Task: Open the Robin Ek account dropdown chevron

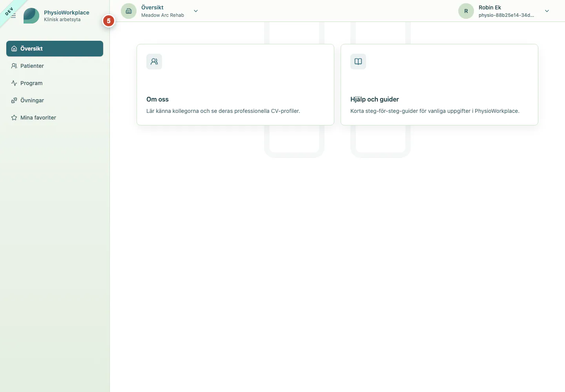Action: coord(547,11)
